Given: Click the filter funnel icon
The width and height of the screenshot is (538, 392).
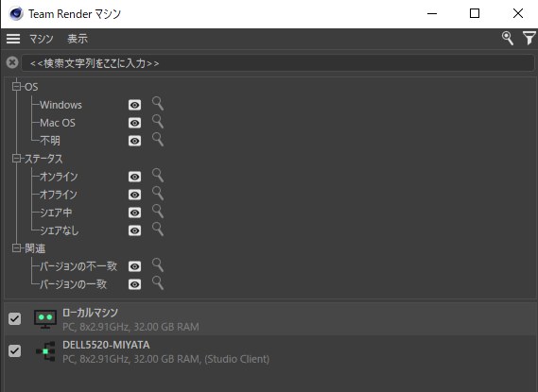Looking at the screenshot, I should tap(529, 39).
